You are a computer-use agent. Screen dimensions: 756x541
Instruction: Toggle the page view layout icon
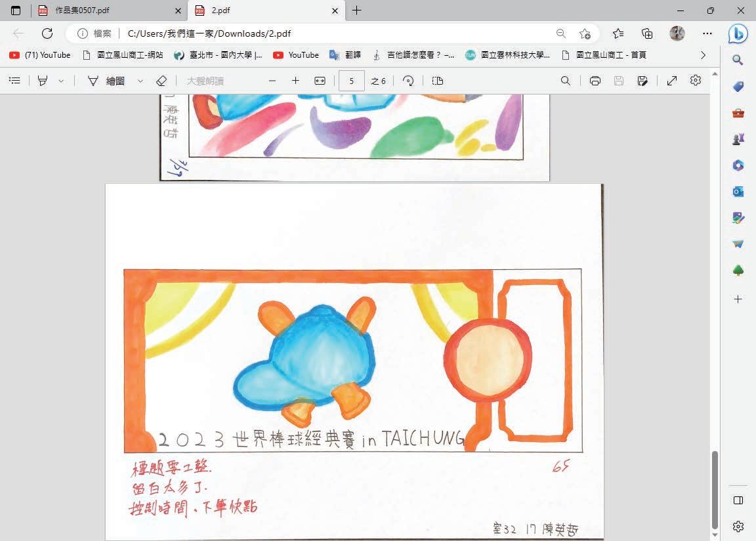click(x=438, y=81)
